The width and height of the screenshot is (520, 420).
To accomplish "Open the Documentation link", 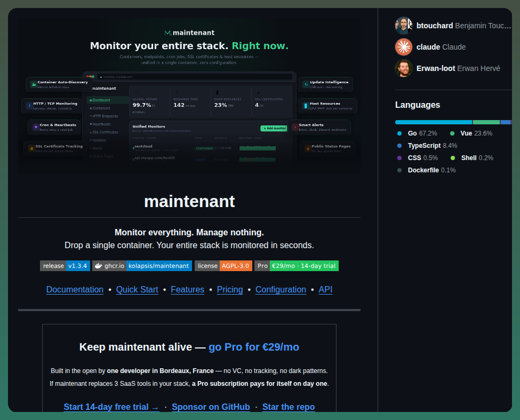I will tap(75, 290).
